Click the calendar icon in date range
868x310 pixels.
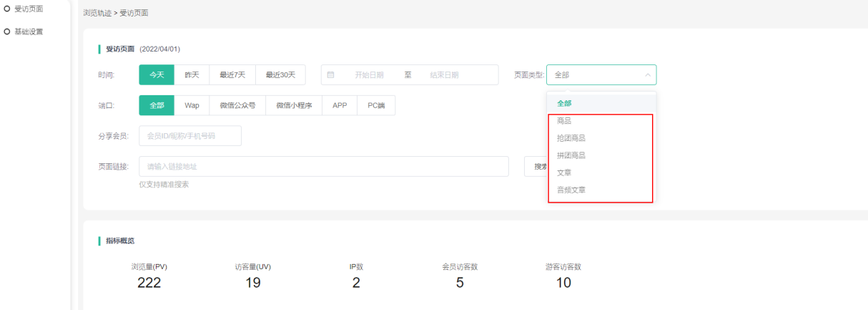tap(331, 74)
